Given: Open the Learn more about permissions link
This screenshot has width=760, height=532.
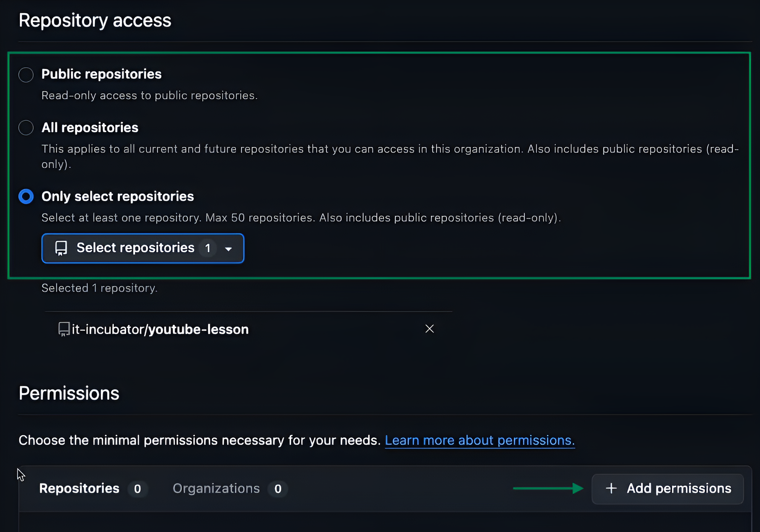Looking at the screenshot, I should 479,440.
